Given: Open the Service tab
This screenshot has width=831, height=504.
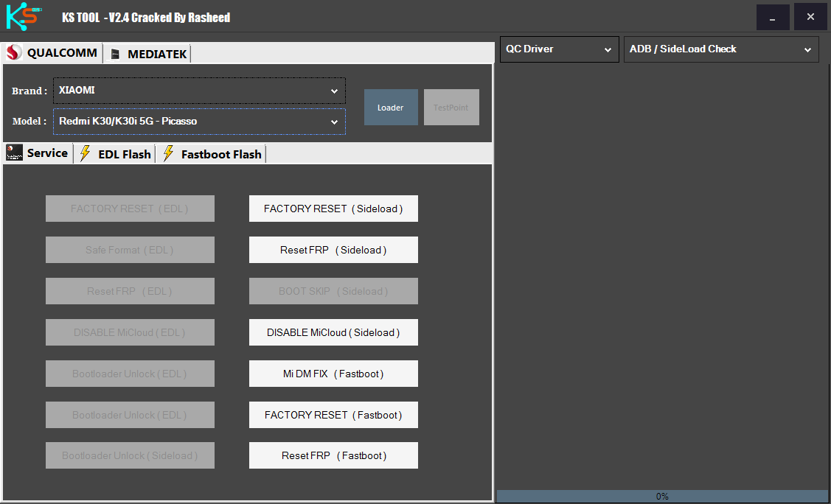Looking at the screenshot, I should 38,153.
